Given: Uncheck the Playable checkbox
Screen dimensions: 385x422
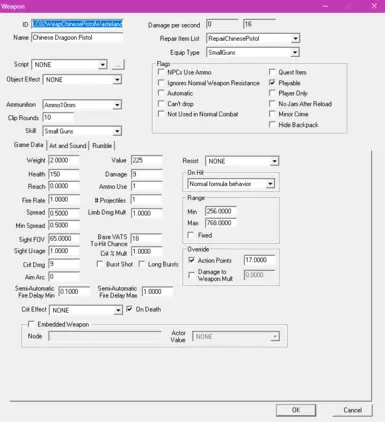Looking at the screenshot, I should pos(272,83).
